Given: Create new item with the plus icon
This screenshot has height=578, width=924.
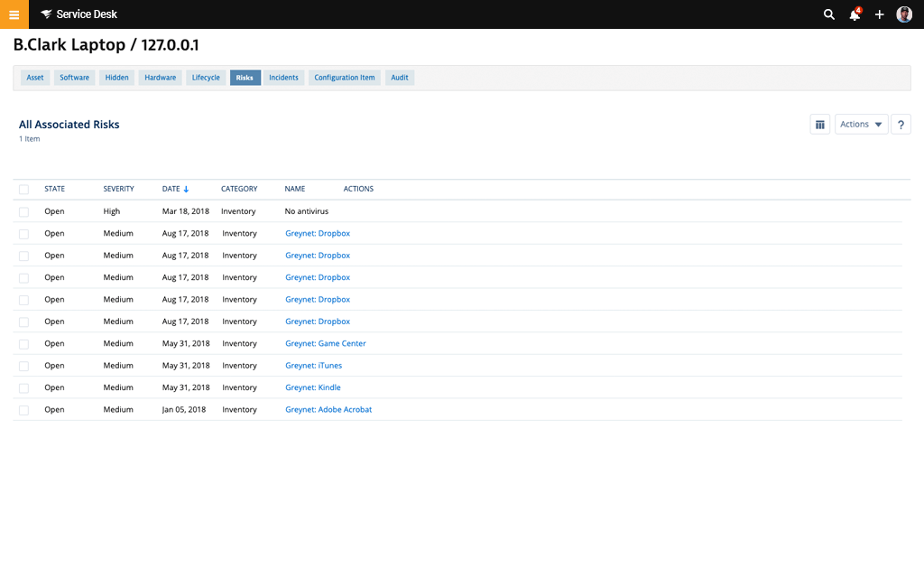Looking at the screenshot, I should [879, 14].
